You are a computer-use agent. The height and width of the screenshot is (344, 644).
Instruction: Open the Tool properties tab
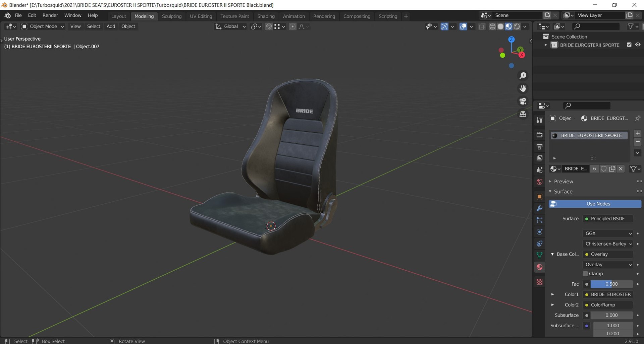pos(539,120)
